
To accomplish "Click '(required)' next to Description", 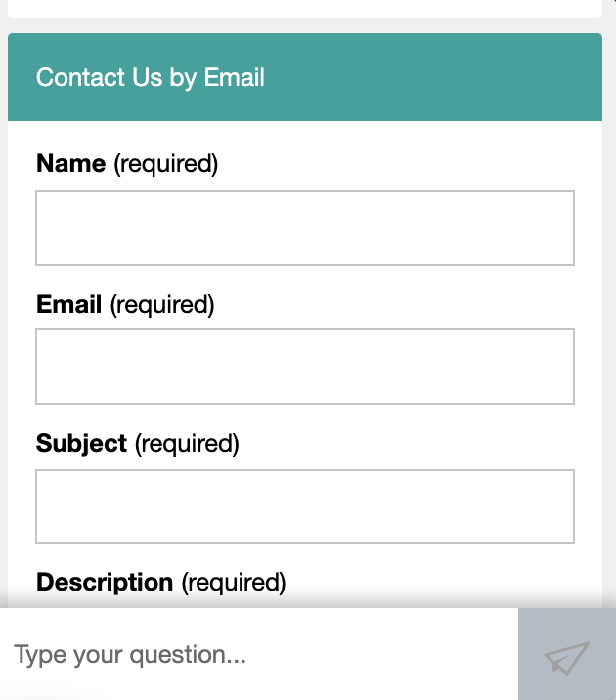I will [234, 583].
